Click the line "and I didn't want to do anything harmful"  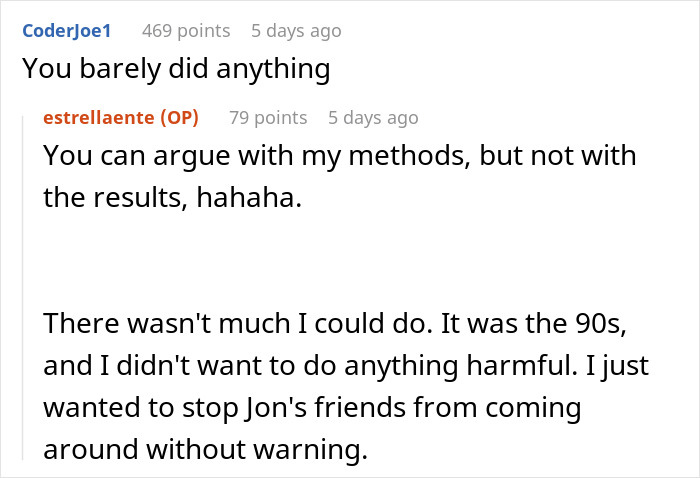[x=346, y=366]
